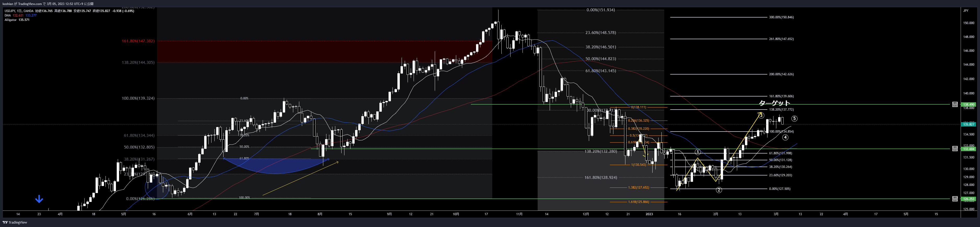Image resolution: width=980 pixels, height=227 pixels.
Task: Click the 261.80%(147.652) extension label
Action: tap(781, 39)
